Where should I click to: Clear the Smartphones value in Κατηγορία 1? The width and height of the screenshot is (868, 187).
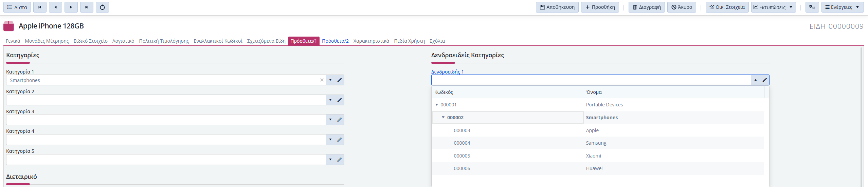coord(322,80)
